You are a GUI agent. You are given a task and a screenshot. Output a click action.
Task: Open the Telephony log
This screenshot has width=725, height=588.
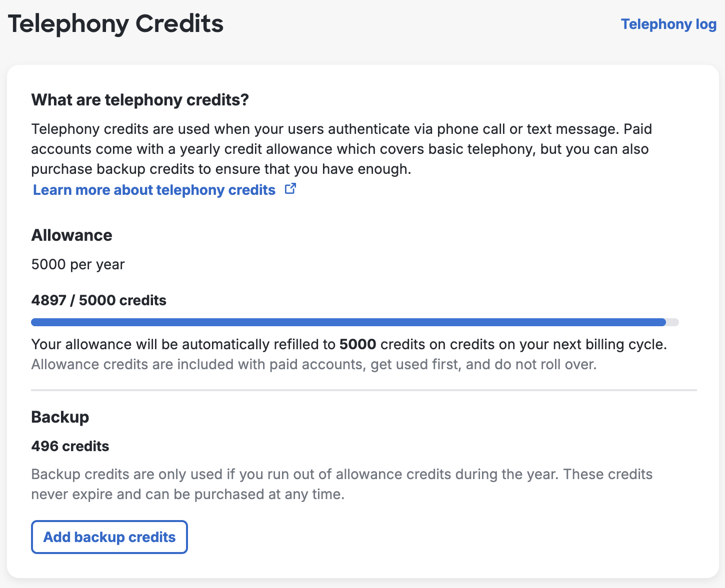[668, 24]
